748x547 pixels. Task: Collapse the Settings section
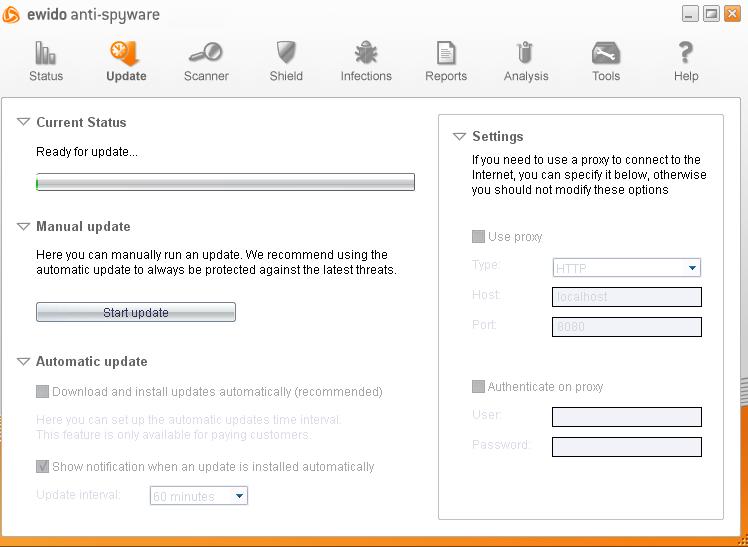pos(459,137)
